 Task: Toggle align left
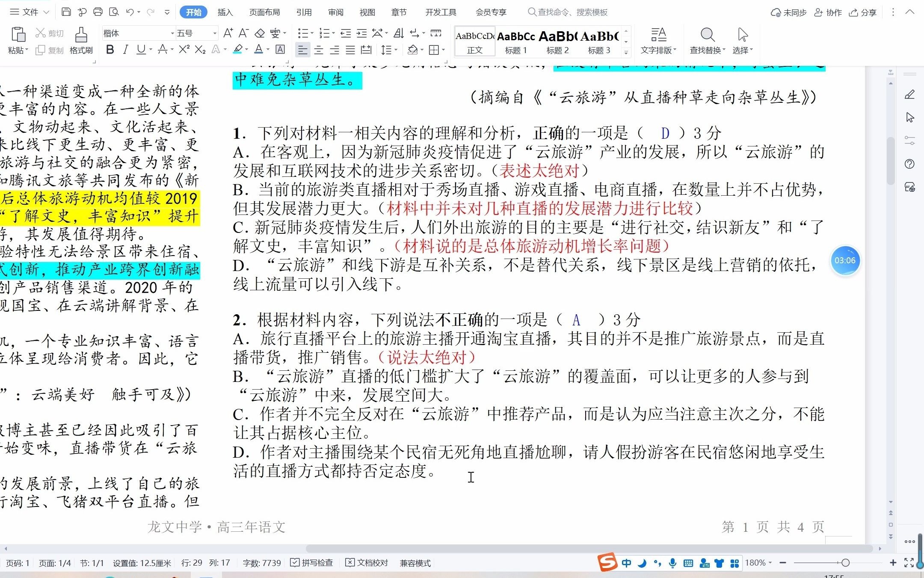click(x=302, y=50)
